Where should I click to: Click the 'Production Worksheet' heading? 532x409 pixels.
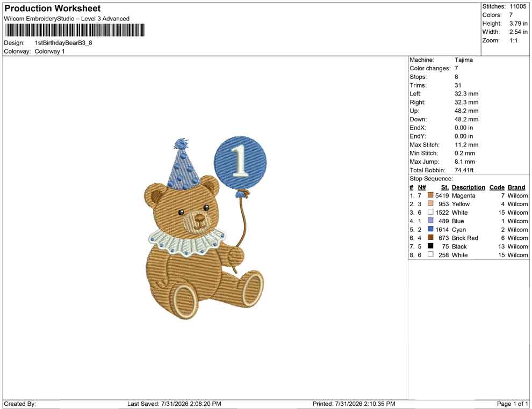pyautogui.click(x=53, y=9)
